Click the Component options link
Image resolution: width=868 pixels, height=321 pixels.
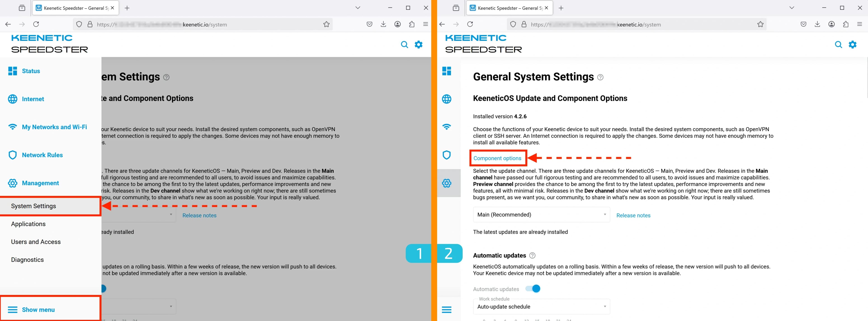497,158
